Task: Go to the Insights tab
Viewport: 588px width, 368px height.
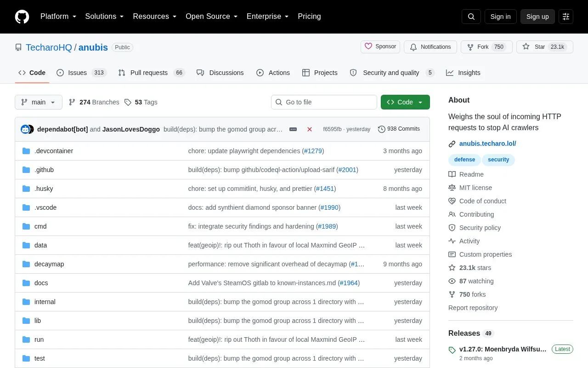Action: (x=463, y=73)
